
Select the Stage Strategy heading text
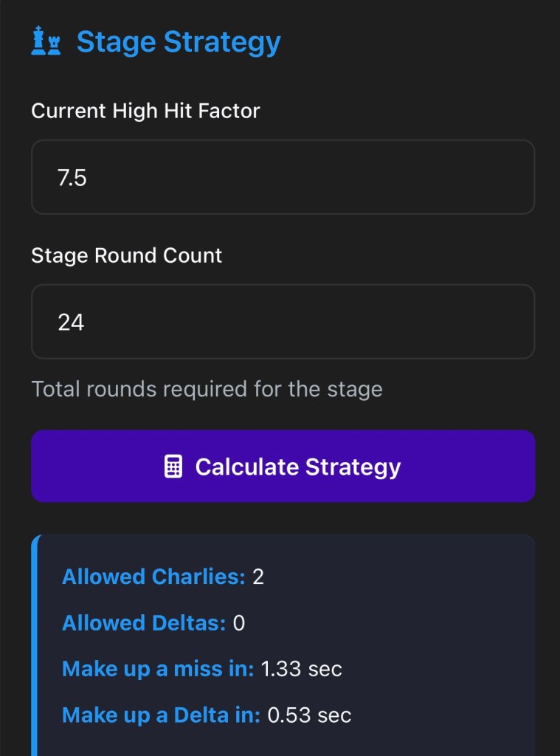click(179, 42)
